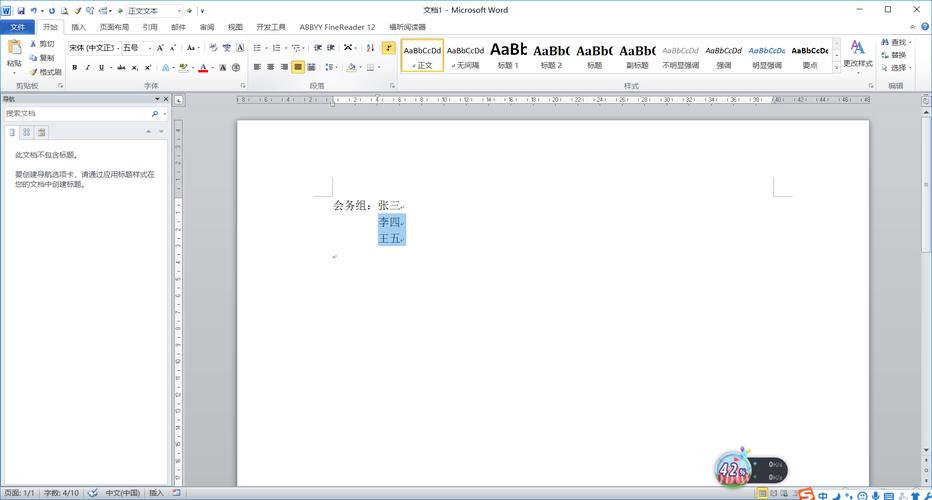Screen dimensions: 932x500
Task: Click the search document (搜索文档) field
Action: 75,114
